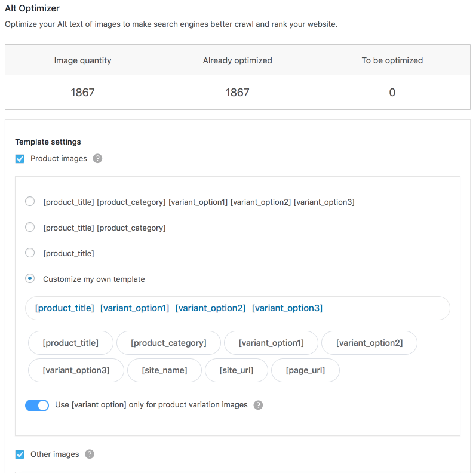Disable variant option only for variation images
The width and height of the screenshot is (476, 473).
[37, 406]
